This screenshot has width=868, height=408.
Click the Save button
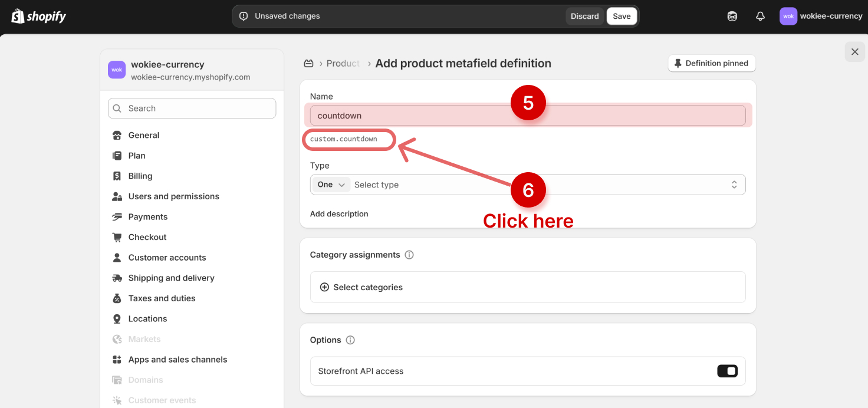pyautogui.click(x=622, y=17)
